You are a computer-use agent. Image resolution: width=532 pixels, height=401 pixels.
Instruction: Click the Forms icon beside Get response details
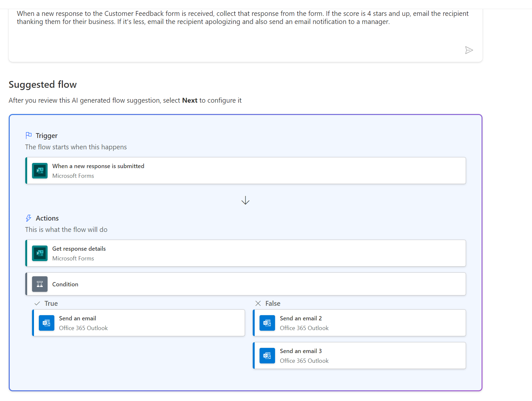point(40,253)
